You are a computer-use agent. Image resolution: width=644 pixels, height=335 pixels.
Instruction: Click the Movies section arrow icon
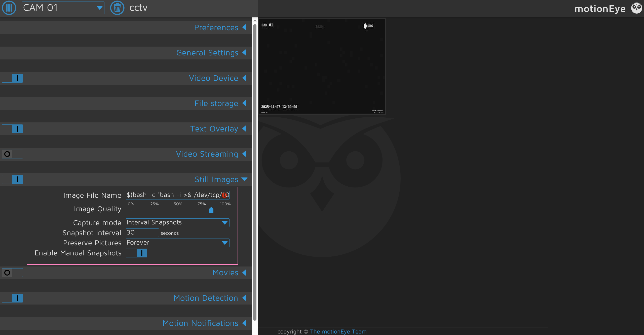(244, 273)
